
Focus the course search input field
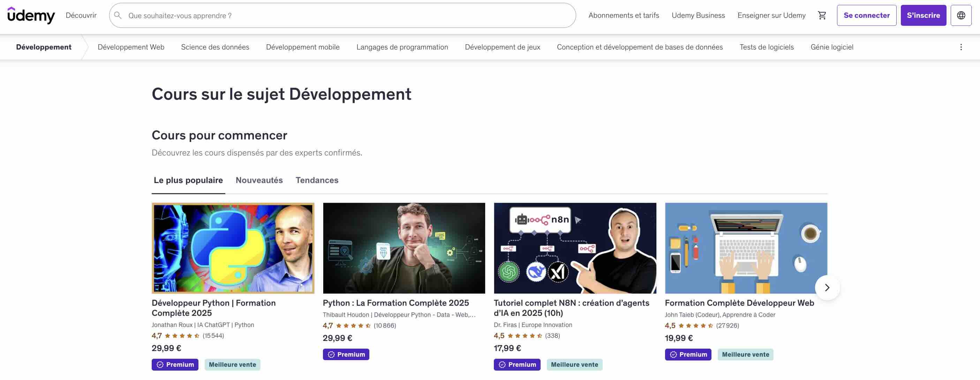pyautogui.click(x=342, y=16)
